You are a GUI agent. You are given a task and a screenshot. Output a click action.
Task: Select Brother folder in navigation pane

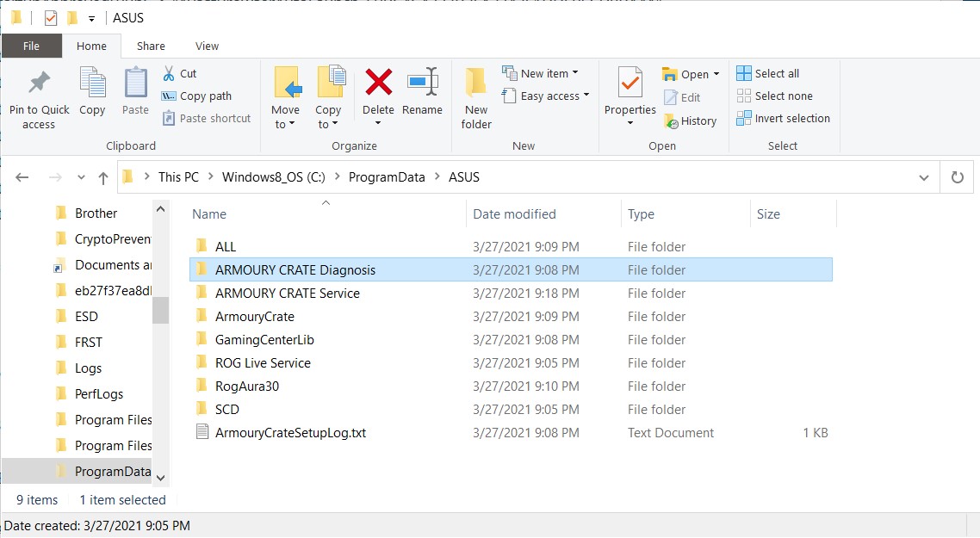(x=96, y=213)
